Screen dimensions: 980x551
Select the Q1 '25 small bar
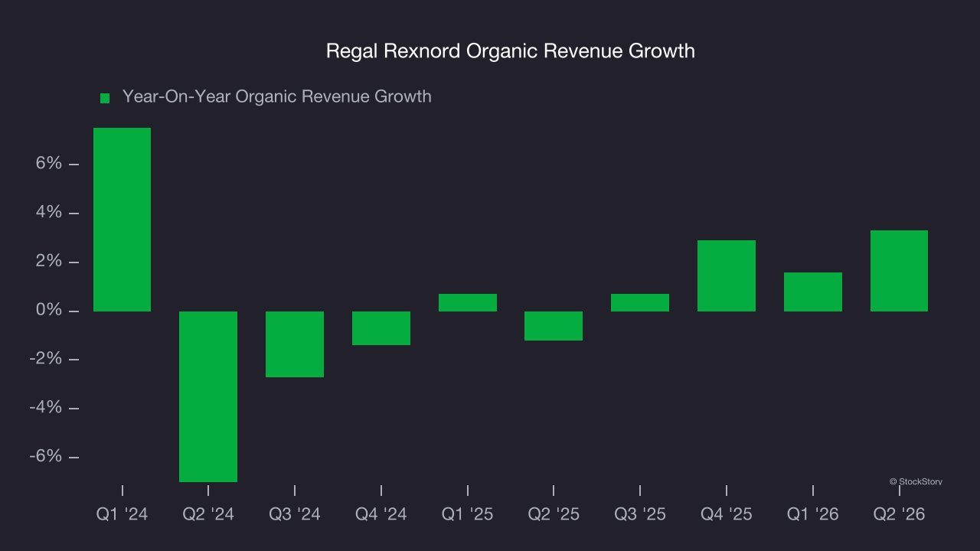468,303
